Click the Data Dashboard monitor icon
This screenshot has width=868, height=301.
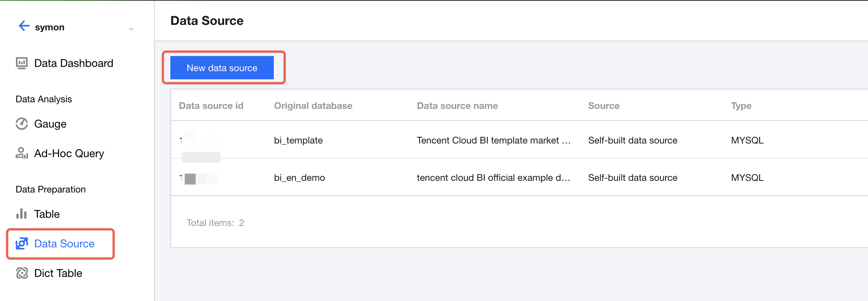coord(22,63)
